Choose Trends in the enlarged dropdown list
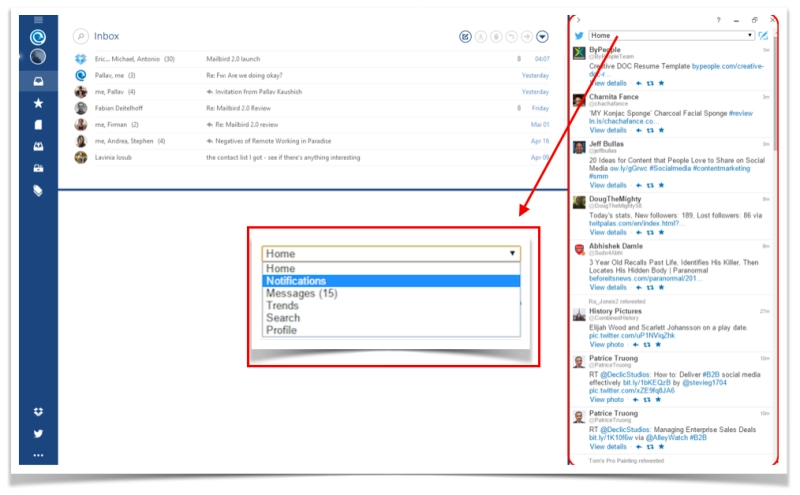This screenshot has width=800, height=495. 391,306
